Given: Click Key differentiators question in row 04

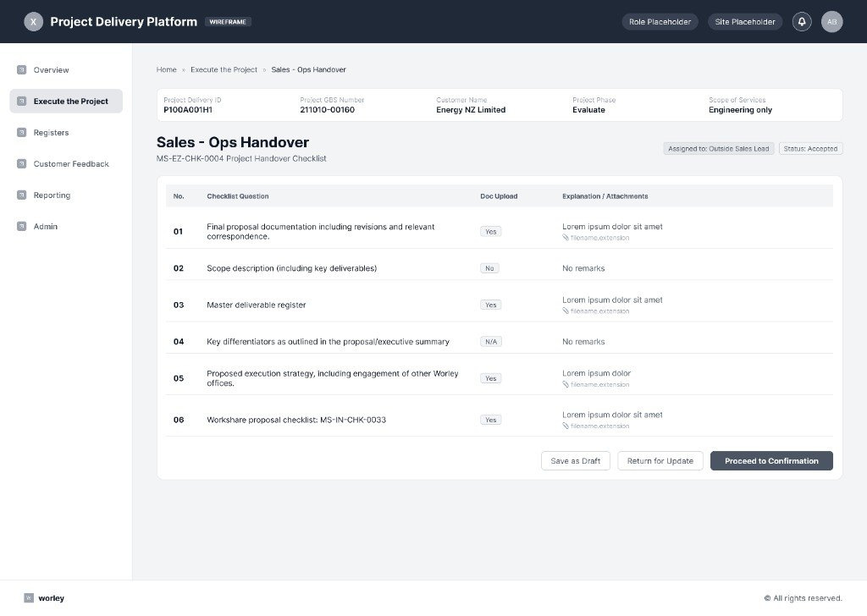Looking at the screenshot, I should (x=328, y=342).
